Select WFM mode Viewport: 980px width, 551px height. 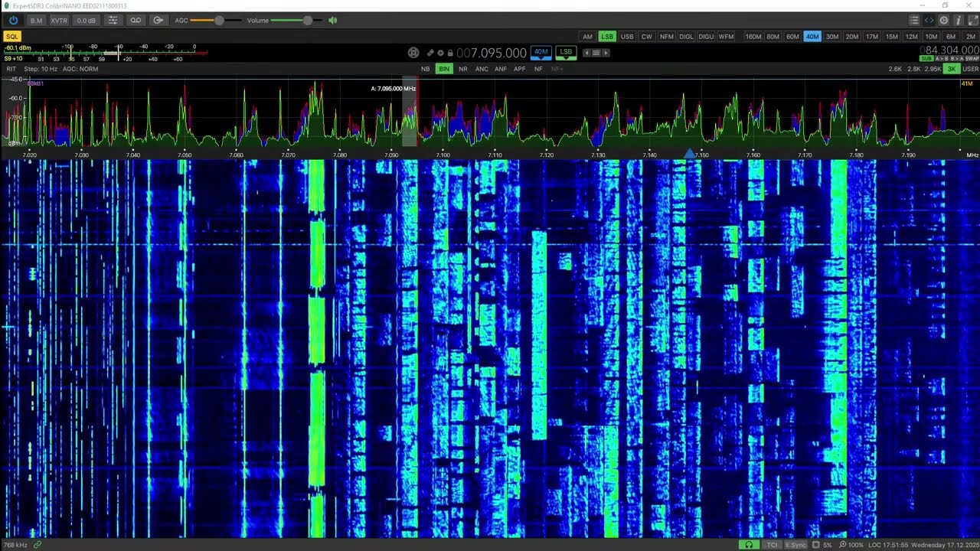click(726, 37)
